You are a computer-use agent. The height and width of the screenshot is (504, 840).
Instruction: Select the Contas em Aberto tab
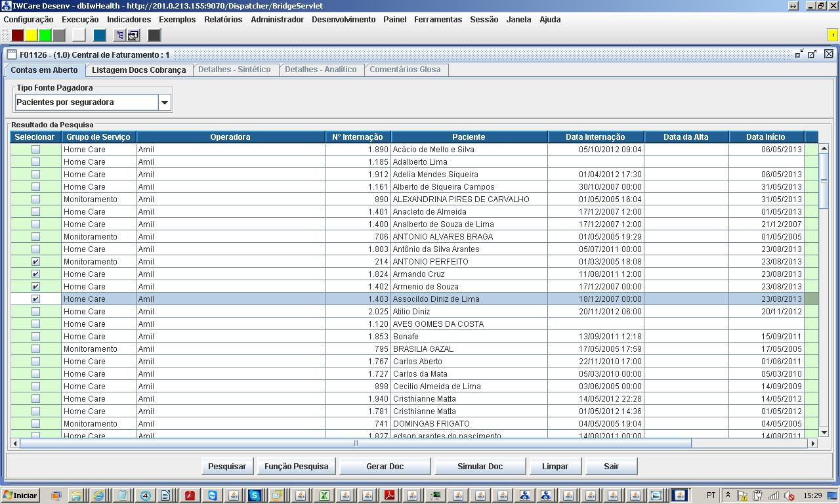[x=44, y=70]
